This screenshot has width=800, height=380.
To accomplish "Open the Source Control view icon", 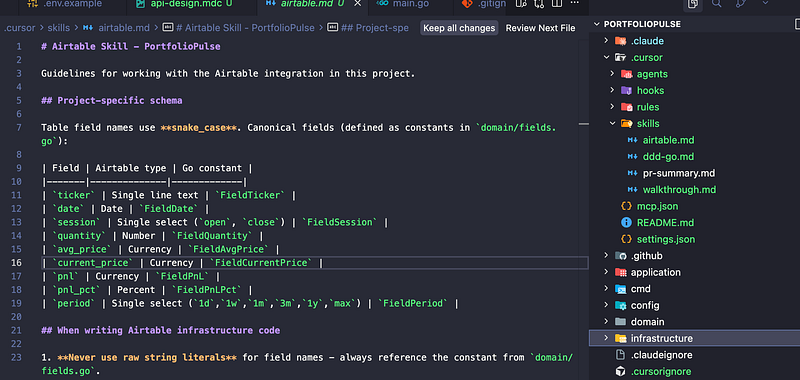I will tap(741, 4).
